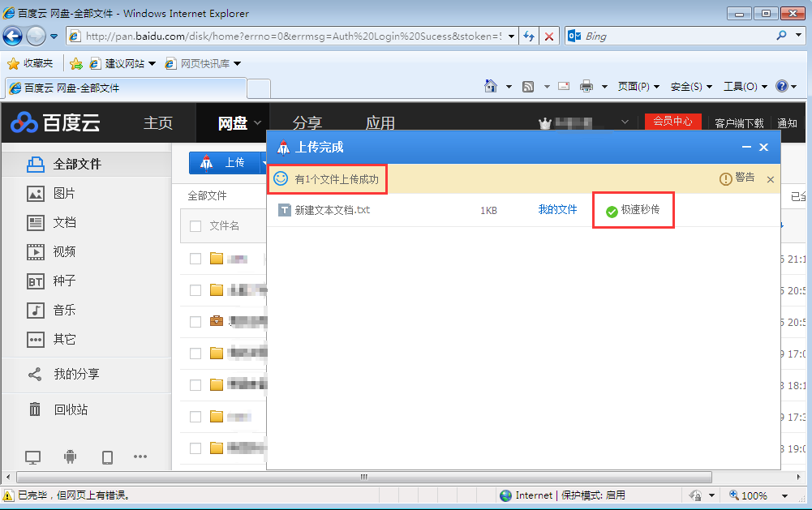
Task: Go back with the browser Back arrow
Action: click(x=12, y=36)
